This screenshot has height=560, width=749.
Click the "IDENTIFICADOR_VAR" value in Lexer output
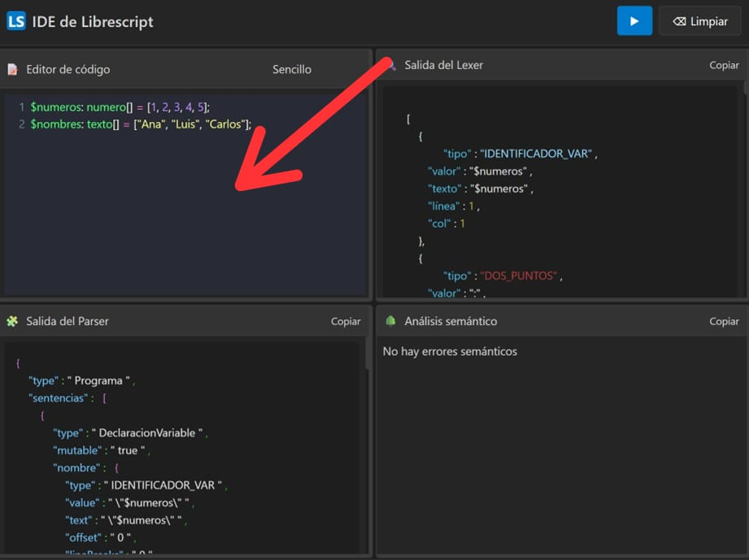pyautogui.click(x=536, y=154)
